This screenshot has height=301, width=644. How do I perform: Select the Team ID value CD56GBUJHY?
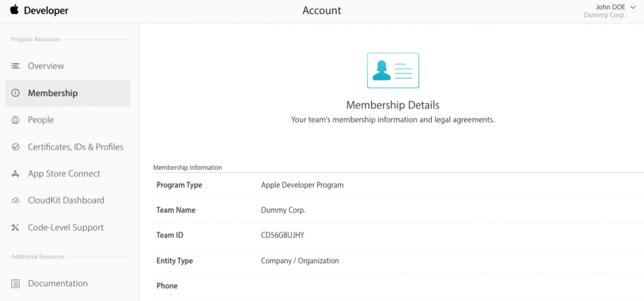tap(283, 235)
